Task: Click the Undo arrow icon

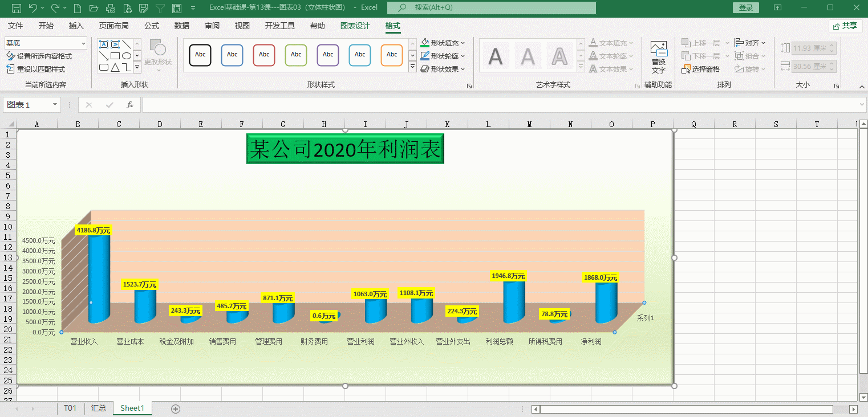Action: click(33, 8)
